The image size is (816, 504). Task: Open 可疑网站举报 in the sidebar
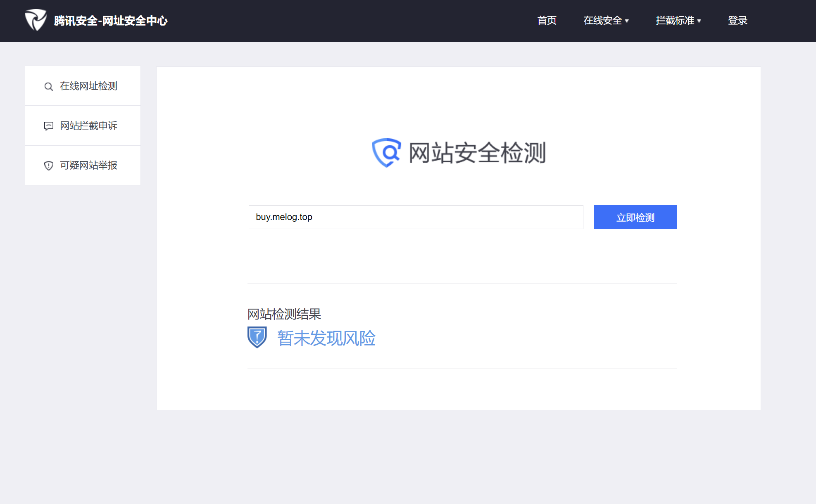88,165
